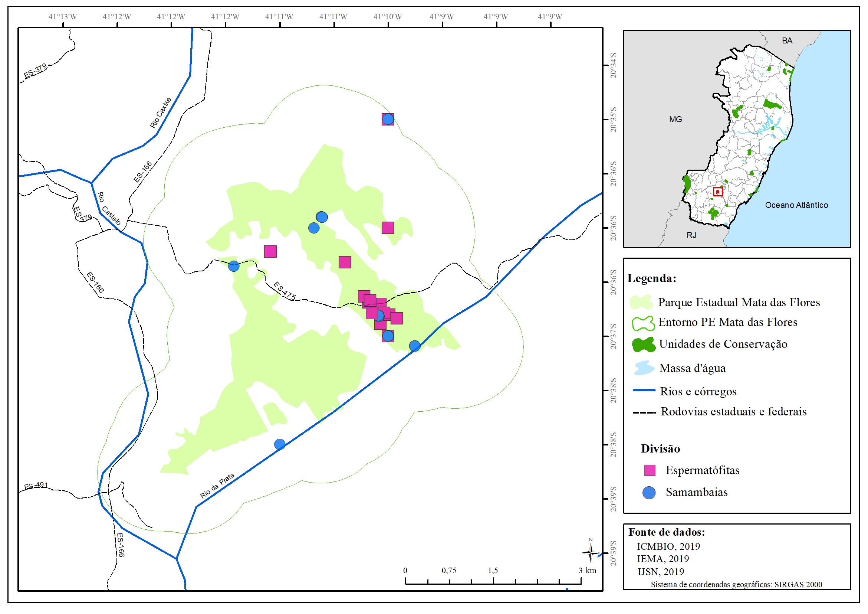The height and width of the screenshot is (614, 868).
Task: Click the MG state label in inset map
Action: pyautogui.click(x=675, y=120)
